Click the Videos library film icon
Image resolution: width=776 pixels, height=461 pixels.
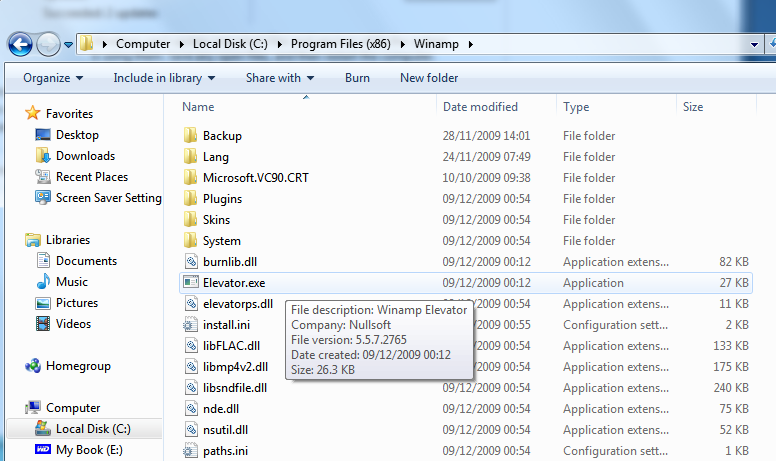pos(43,323)
